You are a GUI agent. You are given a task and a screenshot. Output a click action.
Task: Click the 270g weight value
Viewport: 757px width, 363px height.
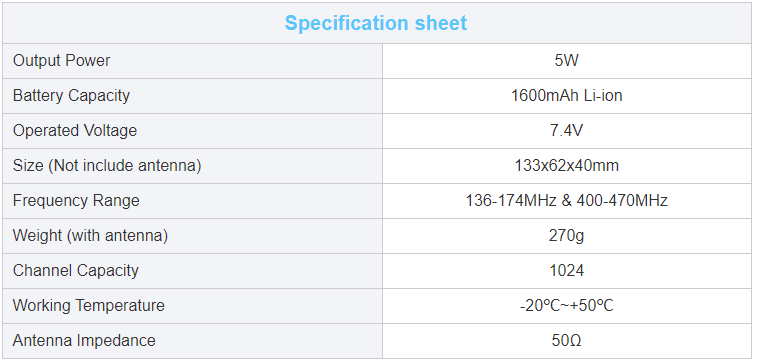click(567, 236)
